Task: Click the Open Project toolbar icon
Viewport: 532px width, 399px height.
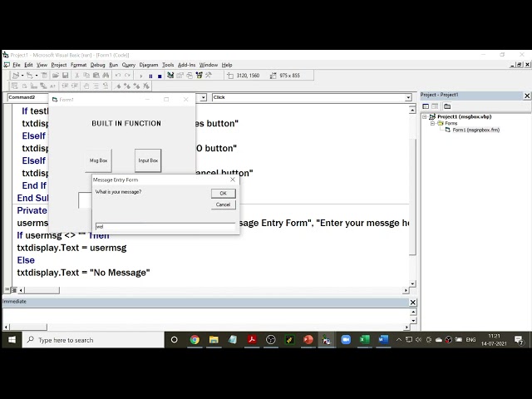Action: pos(56,76)
